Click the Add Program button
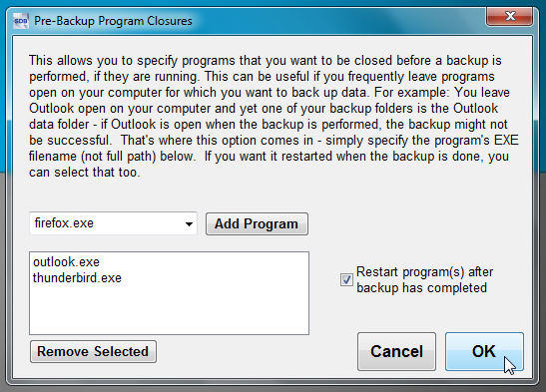Image resolution: width=546 pixels, height=392 pixels. [257, 224]
